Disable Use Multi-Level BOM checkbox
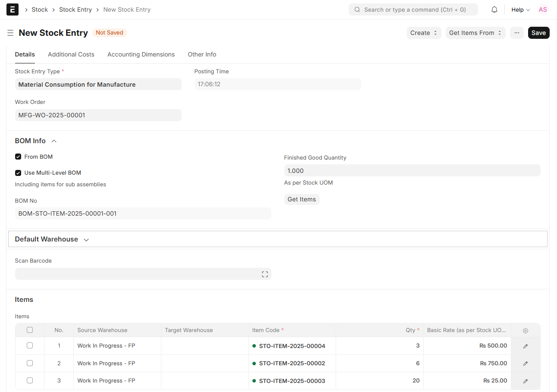 (18, 173)
